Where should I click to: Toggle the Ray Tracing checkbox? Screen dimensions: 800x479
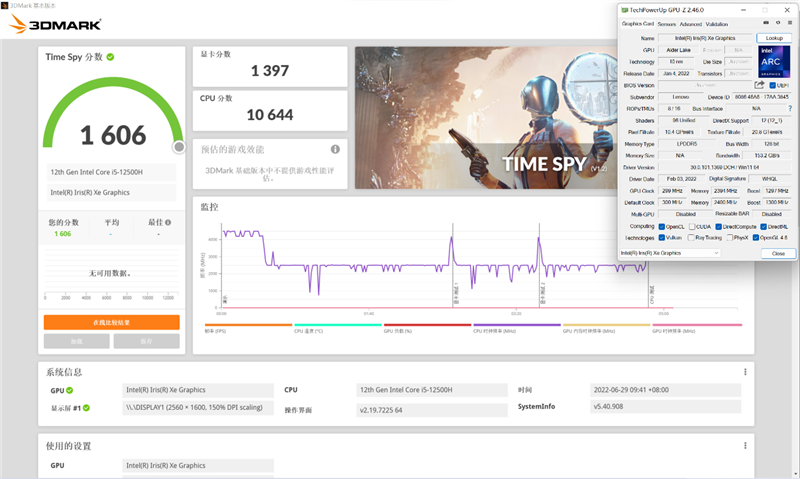[x=691, y=238]
